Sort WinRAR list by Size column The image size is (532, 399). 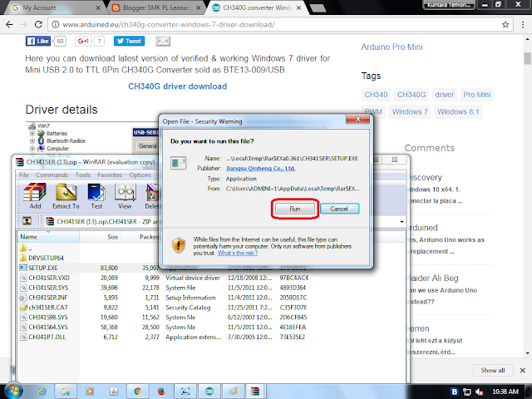click(x=101, y=237)
